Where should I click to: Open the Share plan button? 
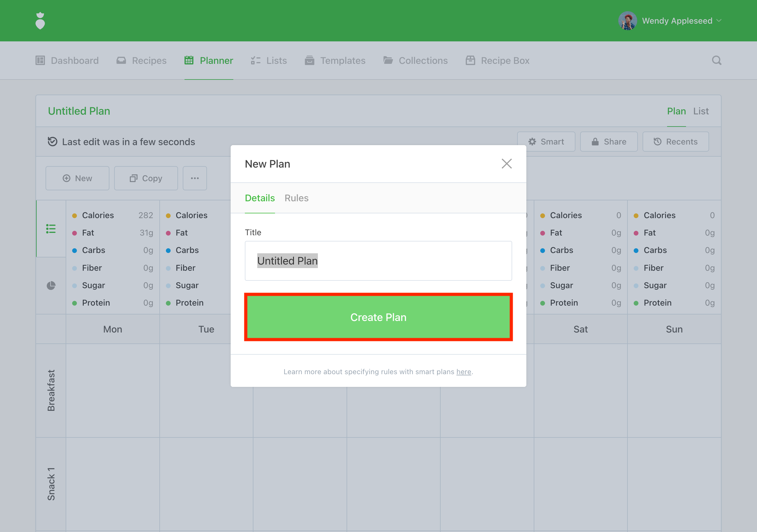[x=609, y=142]
